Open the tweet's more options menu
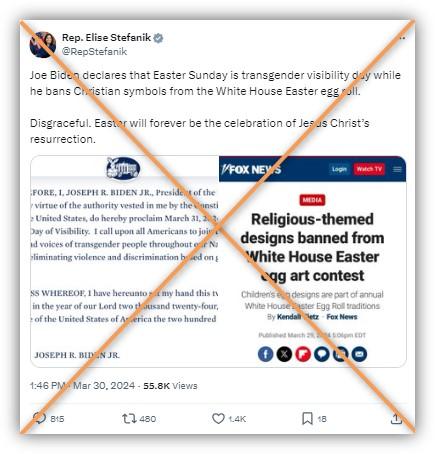 pyautogui.click(x=402, y=38)
